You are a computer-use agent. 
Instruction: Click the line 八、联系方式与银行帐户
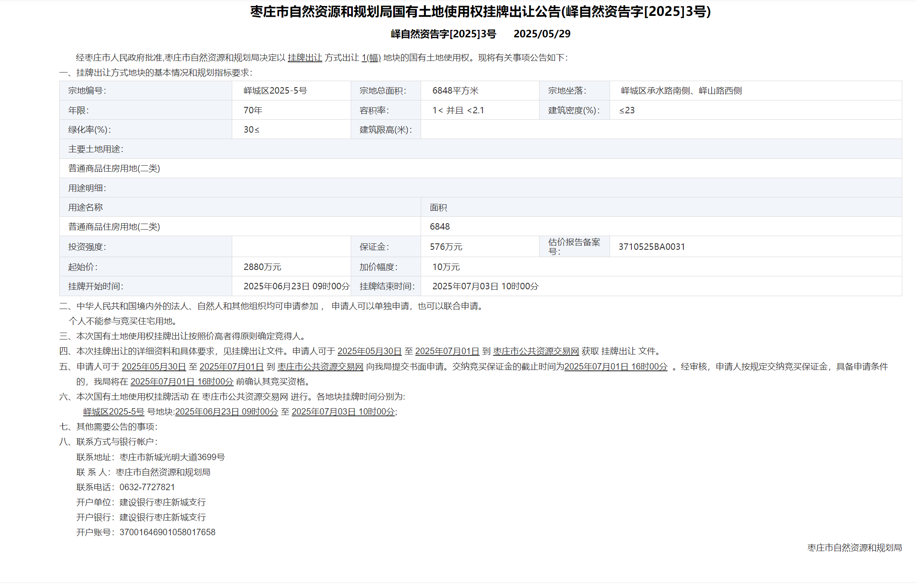109,442
